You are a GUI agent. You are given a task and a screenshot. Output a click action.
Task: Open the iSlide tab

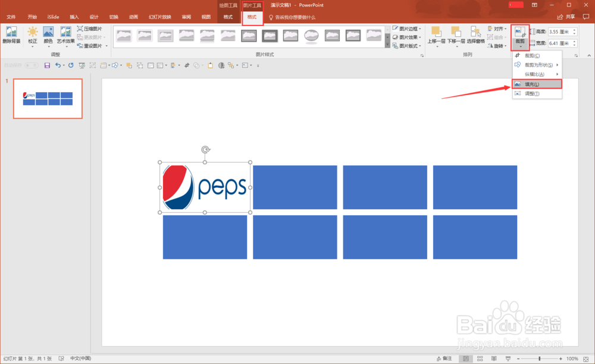coord(53,17)
